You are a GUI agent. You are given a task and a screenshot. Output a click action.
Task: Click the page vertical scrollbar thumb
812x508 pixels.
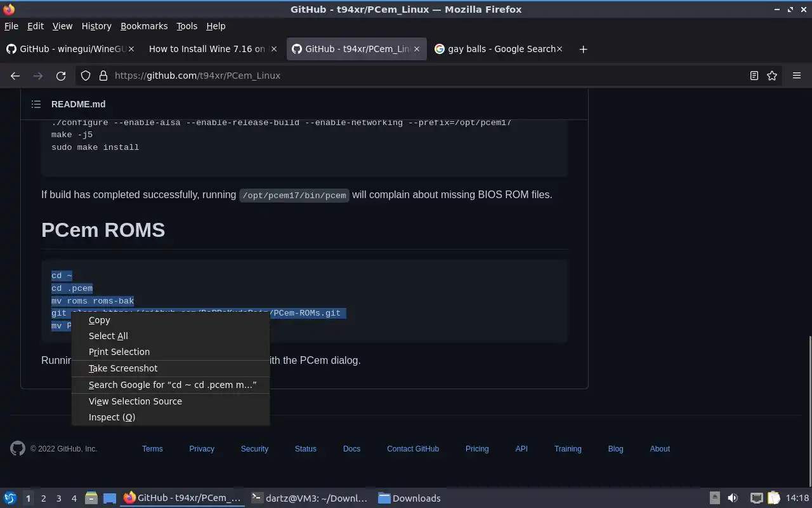809,410
